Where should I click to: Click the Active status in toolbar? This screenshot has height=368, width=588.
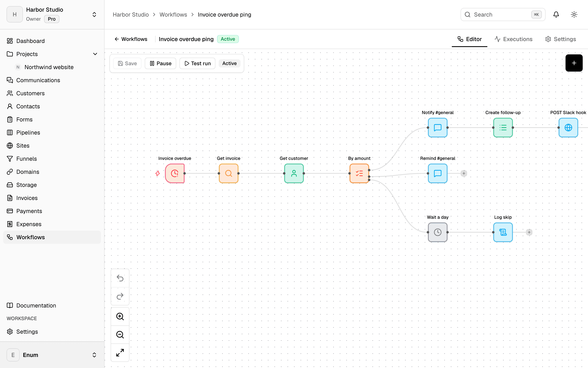[x=229, y=63]
